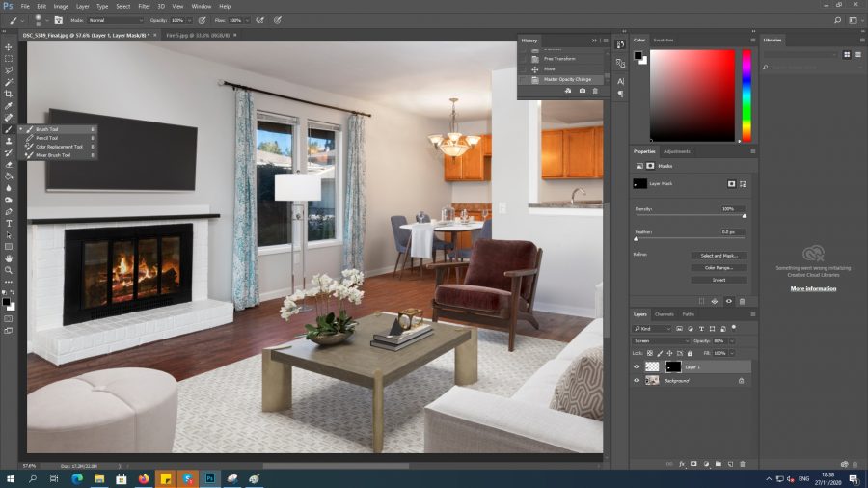Toggle lock image pixels brush icon
This screenshot has height=488, width=868.
pyautogui.click(x=660, y=353)
